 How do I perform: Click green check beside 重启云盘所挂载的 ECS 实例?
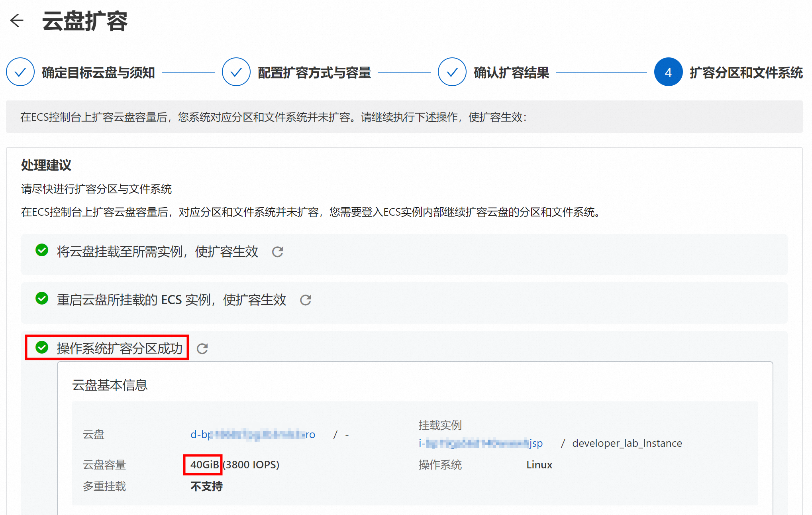point(42,299)
